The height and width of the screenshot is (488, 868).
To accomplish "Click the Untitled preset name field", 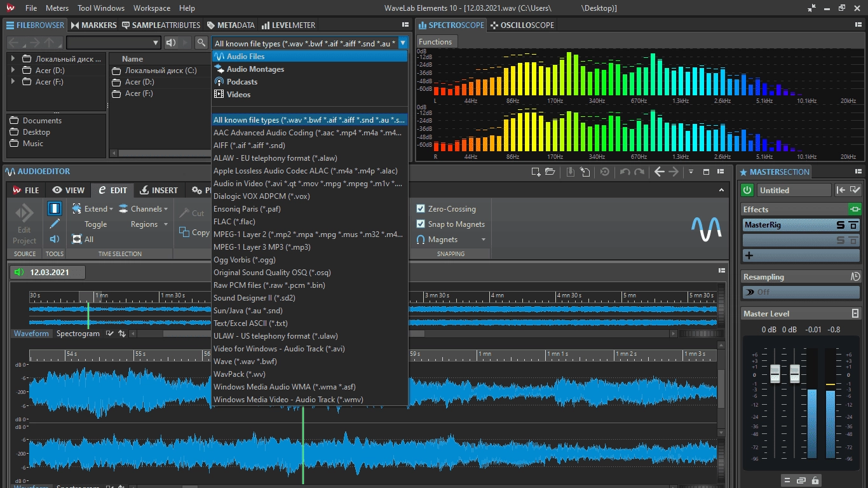I will pos(794,190).
